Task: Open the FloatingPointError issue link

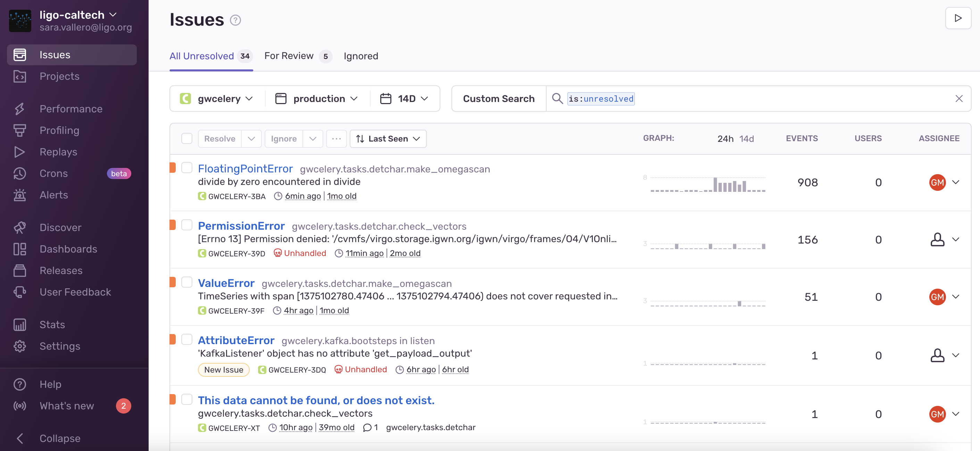Action: (245, 169)
